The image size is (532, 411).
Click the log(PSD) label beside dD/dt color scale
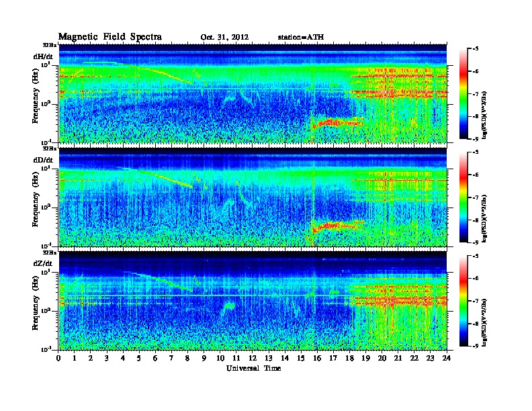coord(484,218)
